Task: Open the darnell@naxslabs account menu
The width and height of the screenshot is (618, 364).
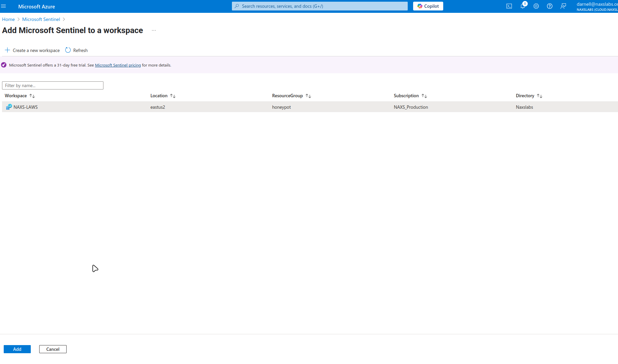Action: (x=597, y=6)
